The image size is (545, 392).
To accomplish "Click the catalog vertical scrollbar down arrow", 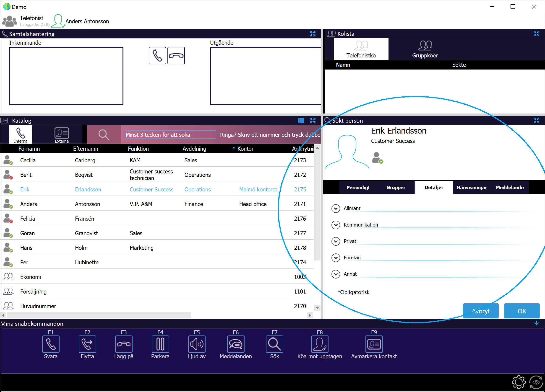I will [317, 307].
